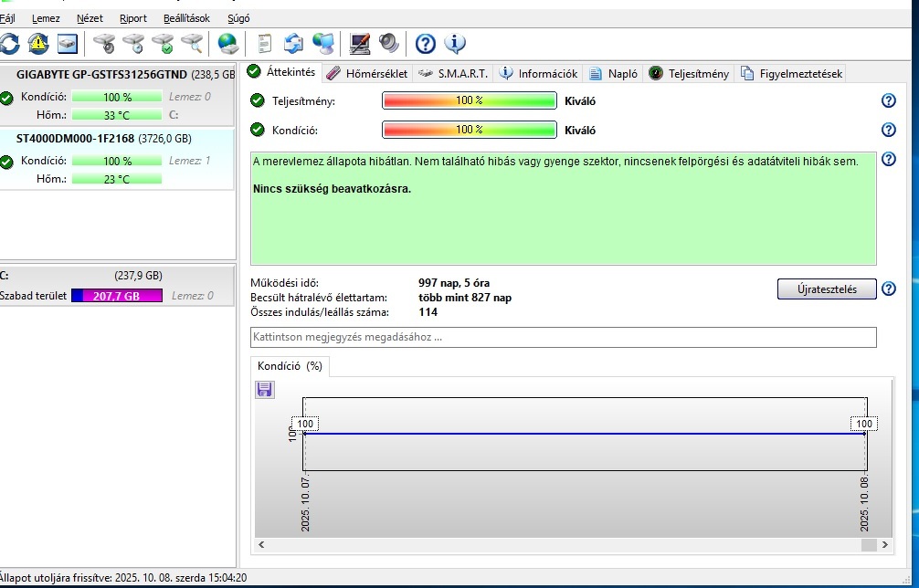Click the framed hard drive toolbar icon

click(x=68, y=43)
